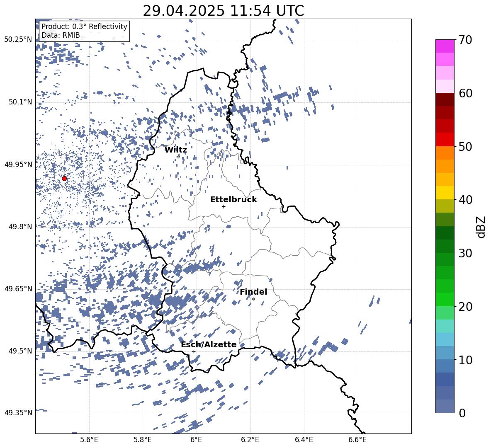Click the magenta swatch at colorbar top
This screenshot has width=491, height=448.
coord(445,46)
